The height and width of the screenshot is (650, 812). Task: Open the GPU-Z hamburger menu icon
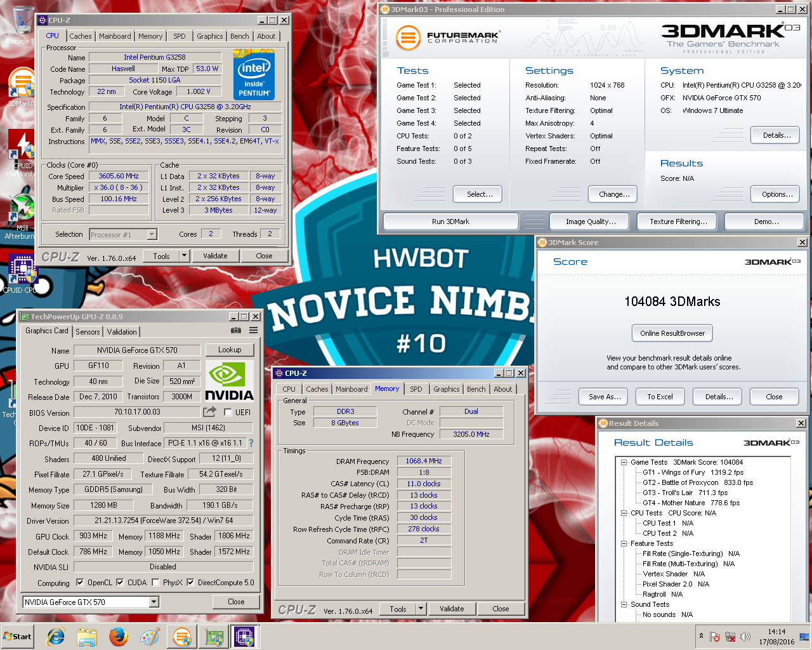point(253,330)
